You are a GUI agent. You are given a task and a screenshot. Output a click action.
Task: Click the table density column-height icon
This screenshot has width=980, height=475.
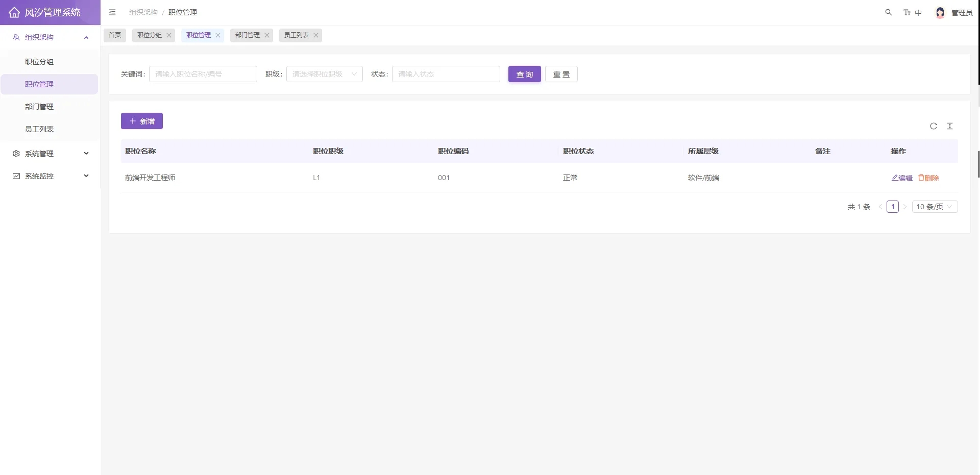950,126
